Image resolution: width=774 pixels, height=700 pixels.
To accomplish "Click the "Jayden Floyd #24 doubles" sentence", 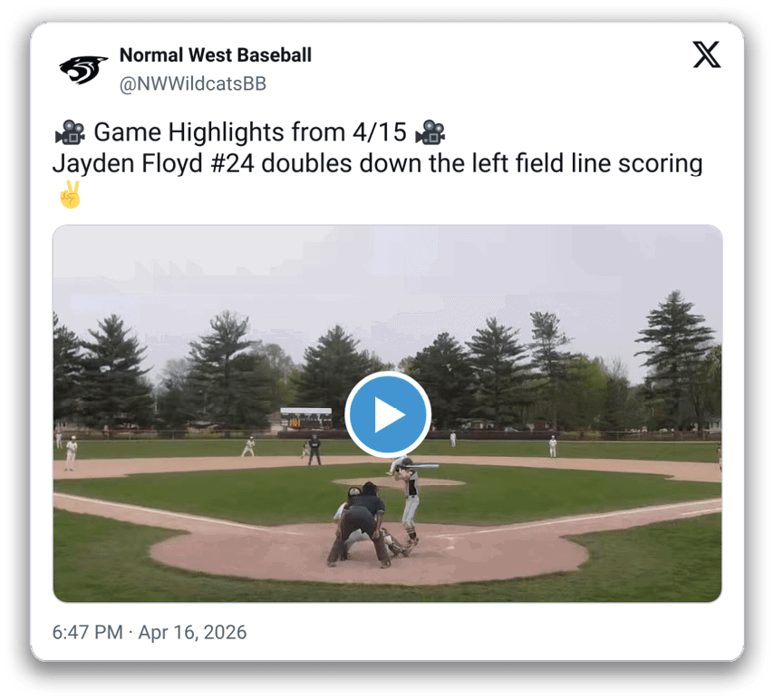I will click(x=378, y=163).
